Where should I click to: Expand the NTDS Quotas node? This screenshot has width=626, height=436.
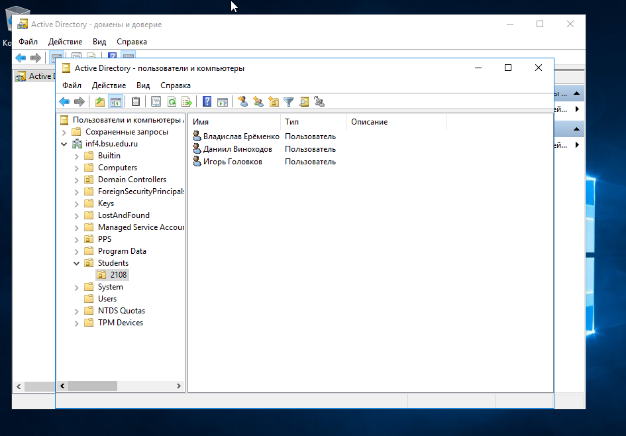76,311
